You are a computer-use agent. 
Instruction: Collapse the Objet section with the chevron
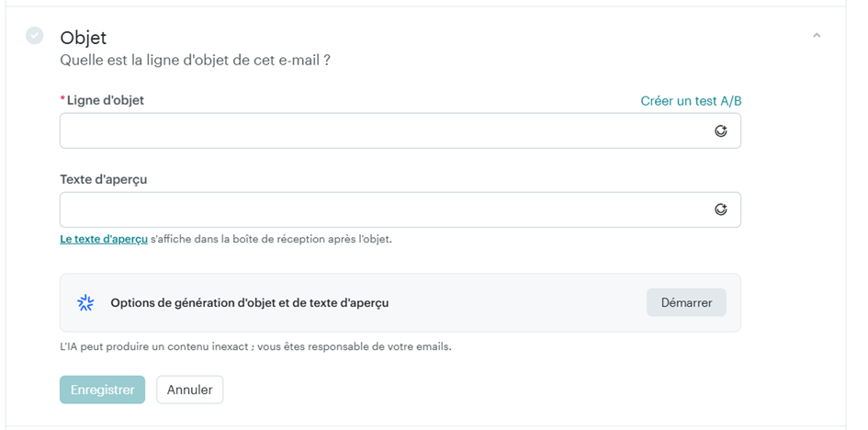tap(817, 36)
